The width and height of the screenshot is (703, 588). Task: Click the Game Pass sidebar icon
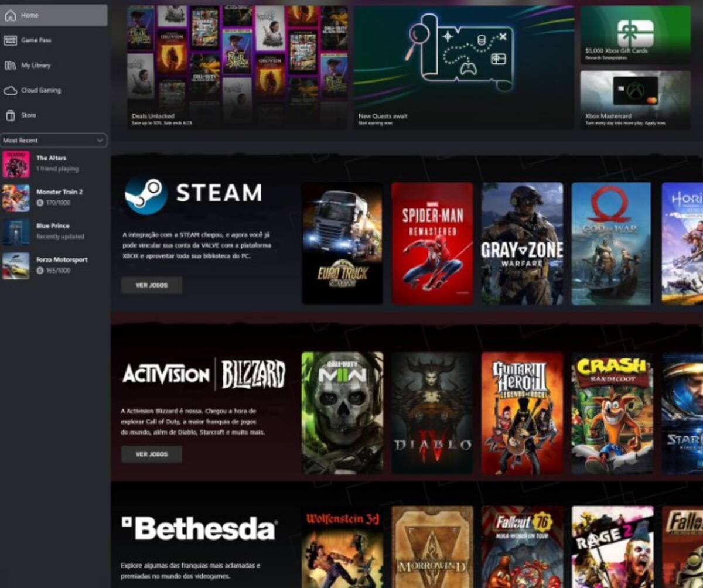(x=10, y=40)
